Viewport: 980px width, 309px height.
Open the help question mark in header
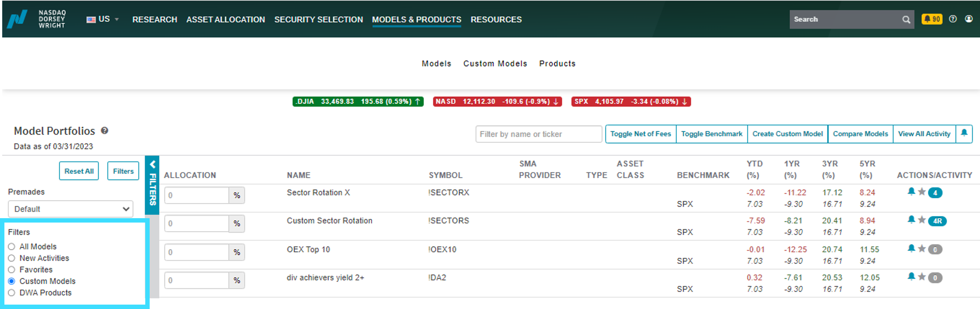953,19
